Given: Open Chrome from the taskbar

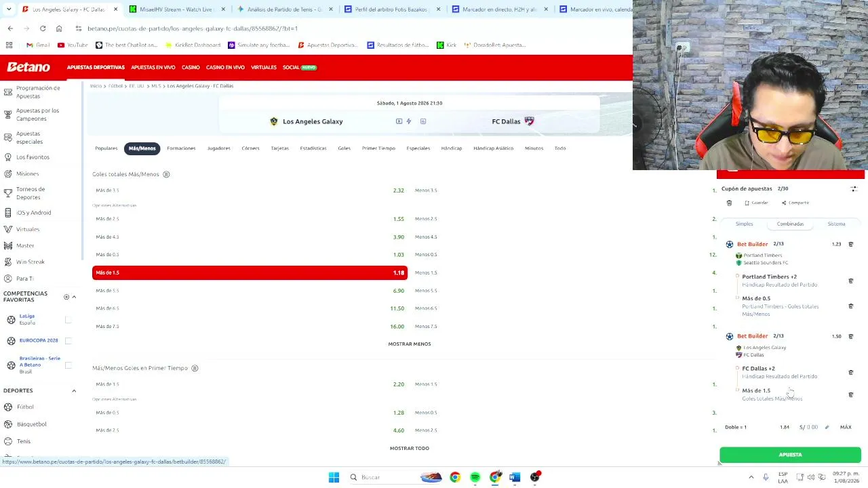Looking at the screenshot, I should (x=455, y=477).
